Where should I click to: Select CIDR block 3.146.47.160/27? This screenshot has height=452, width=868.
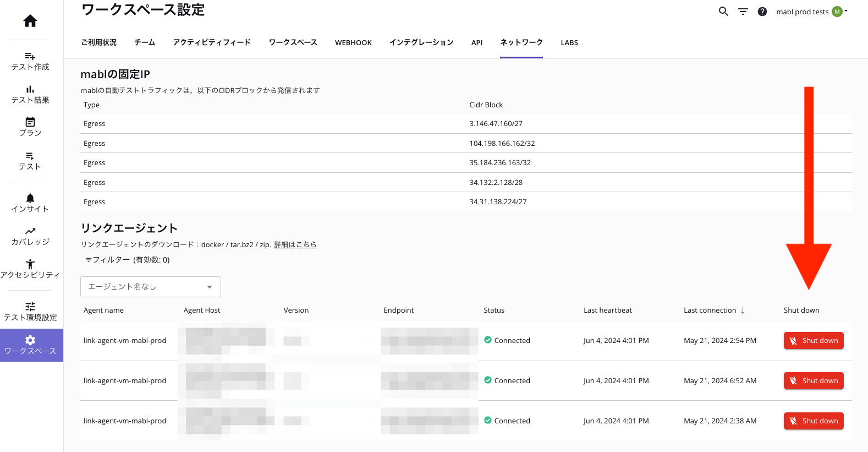(x=496, y=124)
